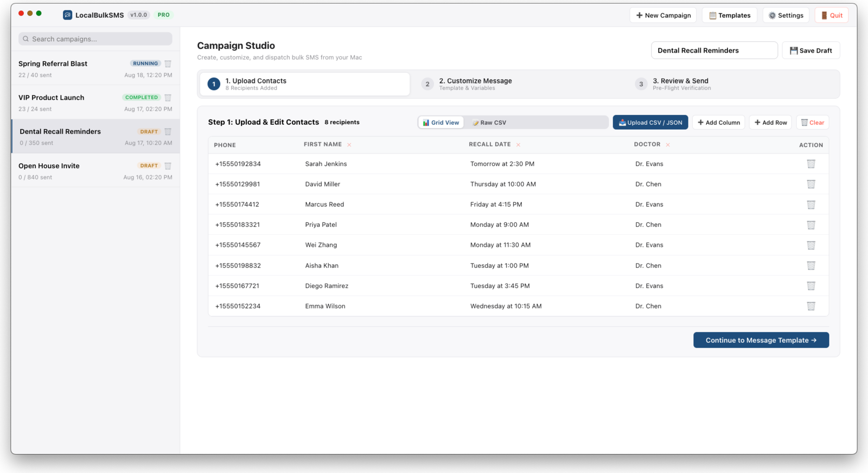The width and height of the screenshot is (868, 473).
Task: Open the Spring Referral Blast campaign
Action: [95, 69]
